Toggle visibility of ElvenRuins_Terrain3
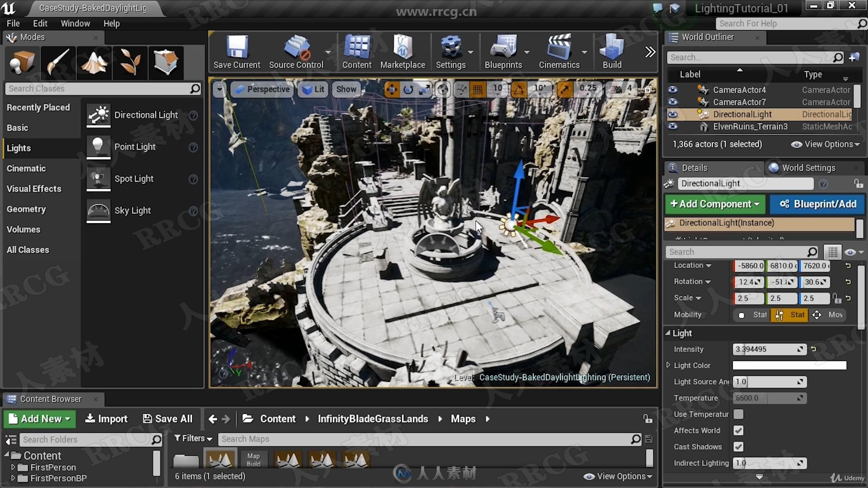 [x=673, y=126]
